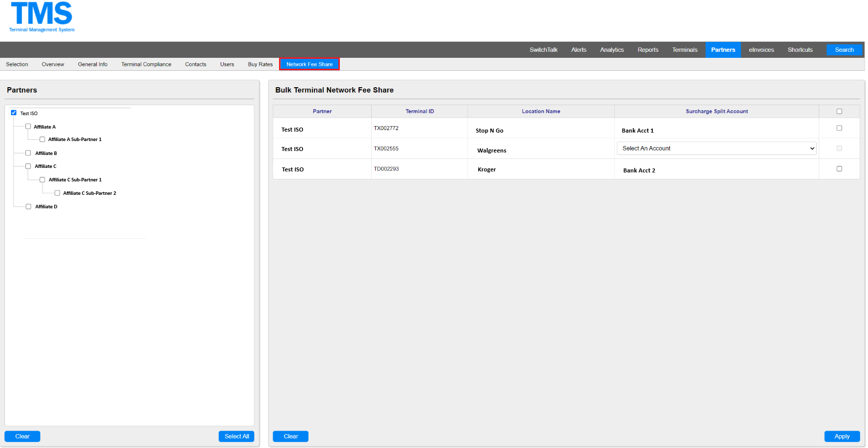Switch to the Overview tab
This screenshot has height=448, width=868.
coord(53,64)
